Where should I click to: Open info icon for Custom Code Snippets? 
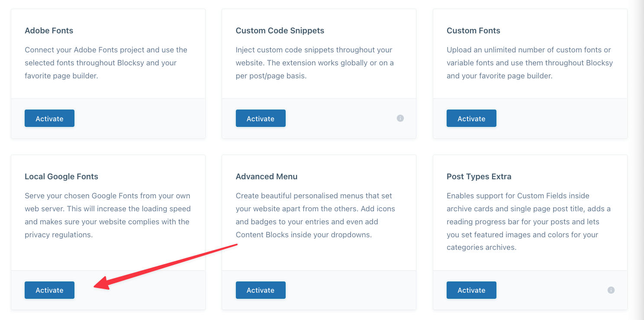pyautogui.click(x=400, y=118)
